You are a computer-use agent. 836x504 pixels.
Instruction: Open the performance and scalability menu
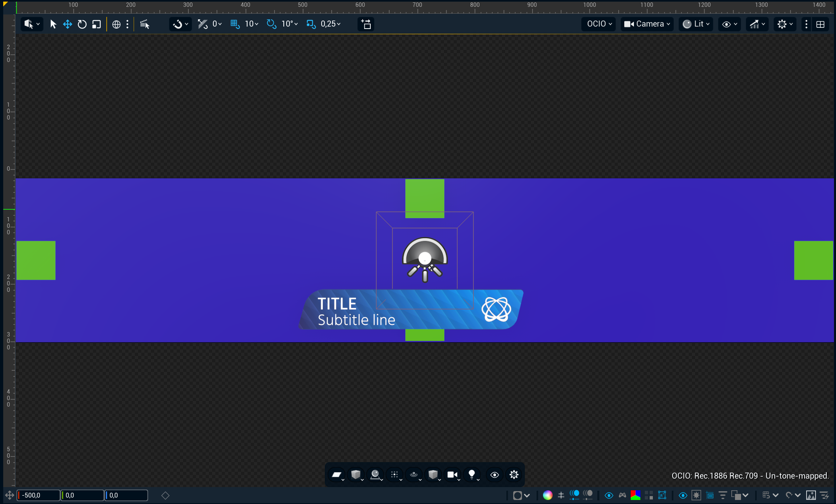(x=757, y=24)
